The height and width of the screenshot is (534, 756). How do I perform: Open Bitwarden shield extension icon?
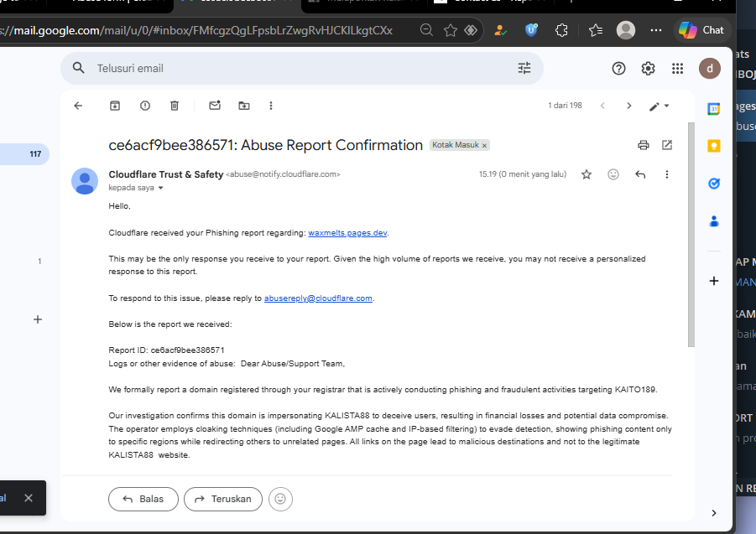point(531,30)
